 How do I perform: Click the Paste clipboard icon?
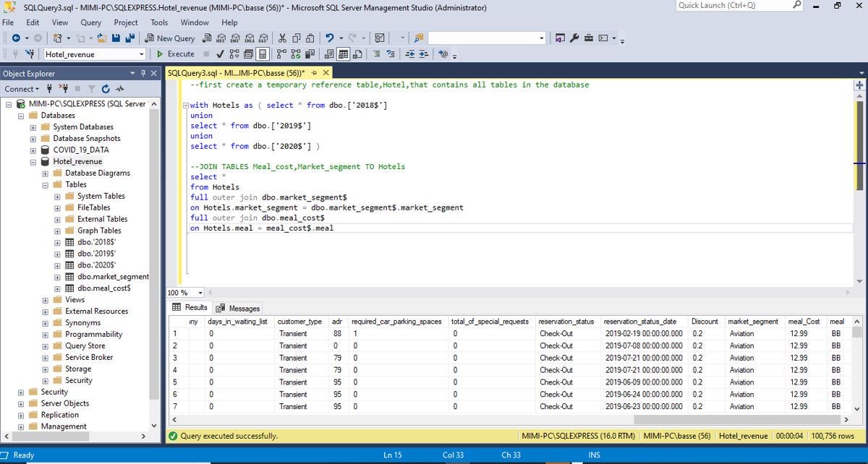tap(309, 38)
